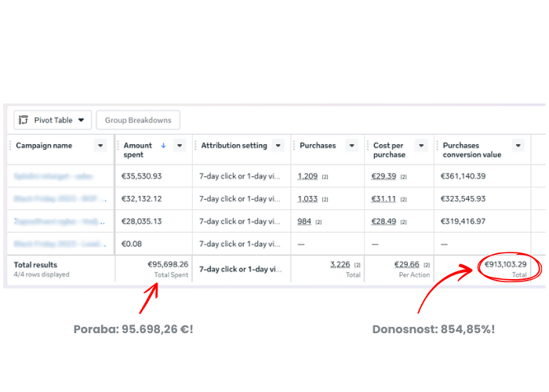Viewport: 549px width, 392px height.
Task: Select the €913,103.29 total conversion value cell
Action: [x=505, y=265]
